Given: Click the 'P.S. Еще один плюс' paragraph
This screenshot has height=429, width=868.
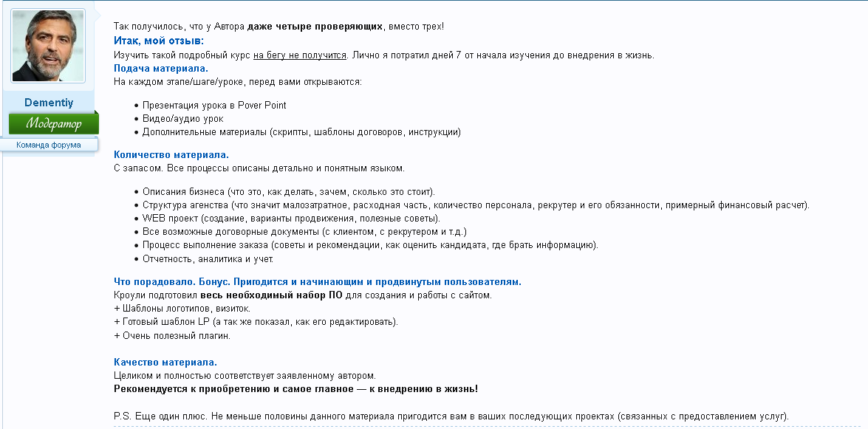Looking at the screenshot, I should point(451,416).
